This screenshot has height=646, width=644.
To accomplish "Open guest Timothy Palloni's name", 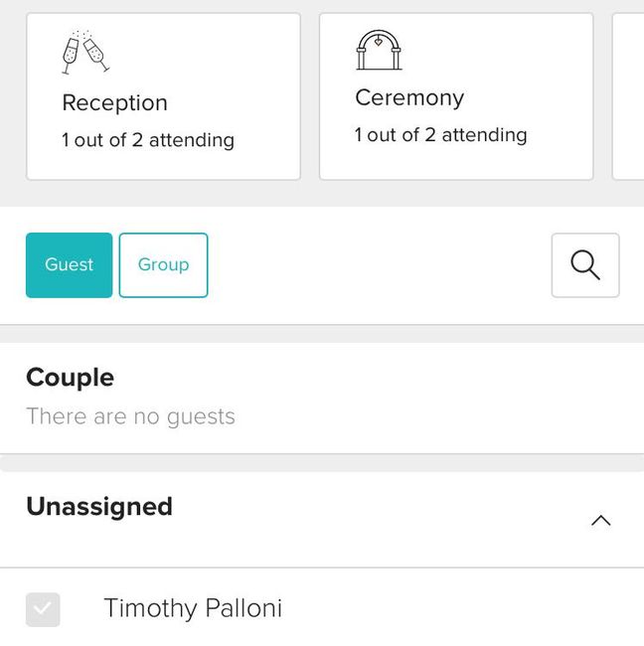I will click(193, 608).
